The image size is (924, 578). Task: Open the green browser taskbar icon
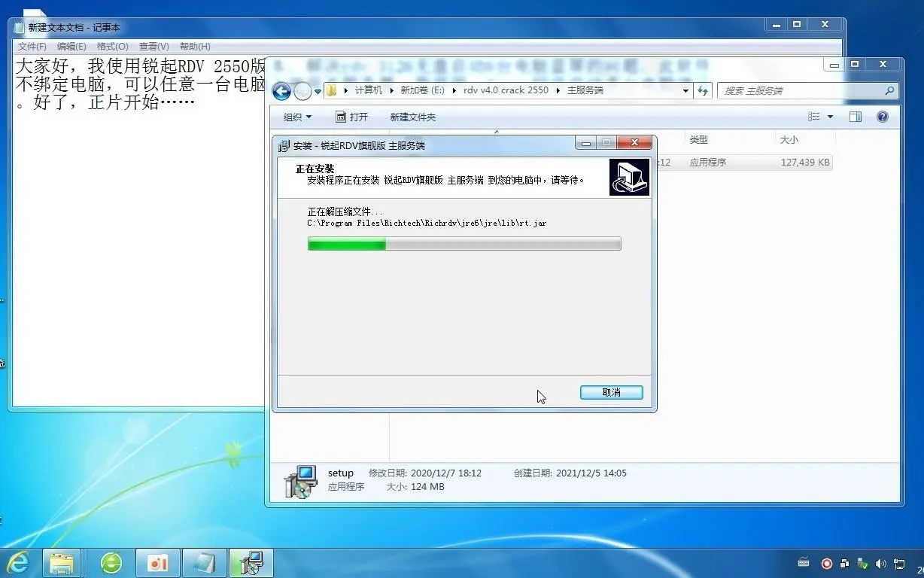pos(111,562)
